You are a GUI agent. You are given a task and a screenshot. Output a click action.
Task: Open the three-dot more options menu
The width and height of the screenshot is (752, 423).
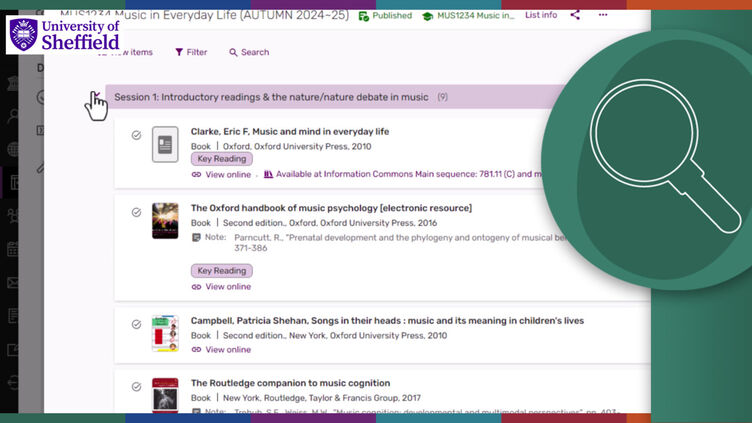pos(602,15)
